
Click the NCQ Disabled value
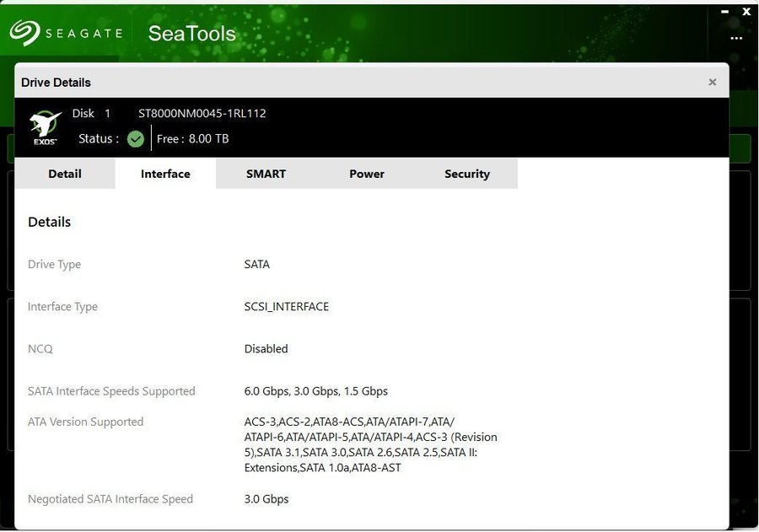pos(266,348)
